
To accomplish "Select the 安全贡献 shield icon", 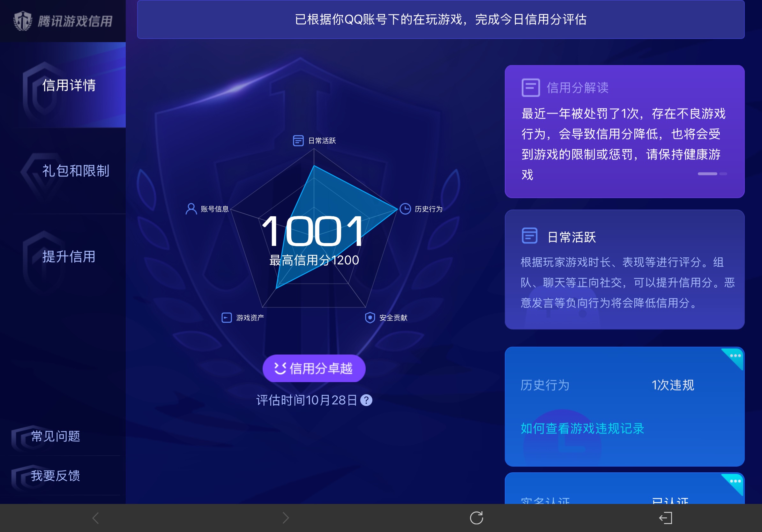I will pos(370,318).
